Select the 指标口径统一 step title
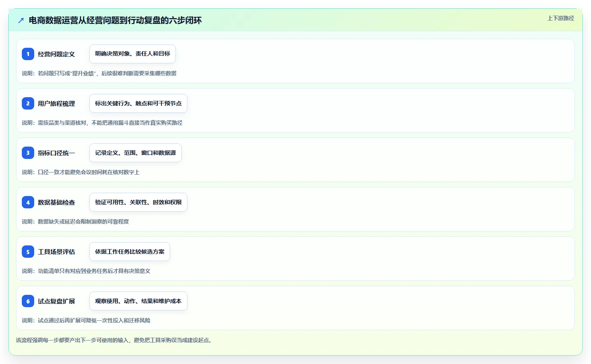Image resolution: width=591 pixels, height=364 pixels. 56,153
